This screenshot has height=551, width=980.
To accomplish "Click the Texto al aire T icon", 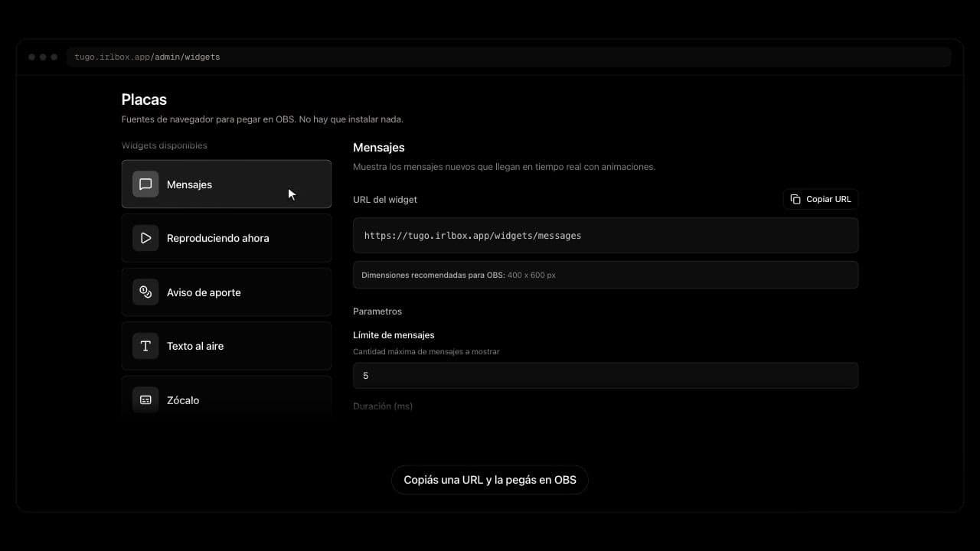I will coord(145,346).
